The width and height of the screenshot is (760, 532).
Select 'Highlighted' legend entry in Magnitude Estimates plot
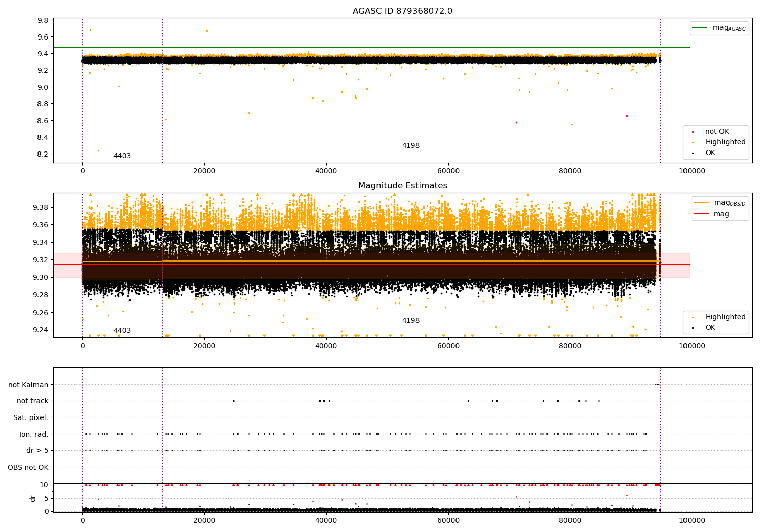point(725,317)
